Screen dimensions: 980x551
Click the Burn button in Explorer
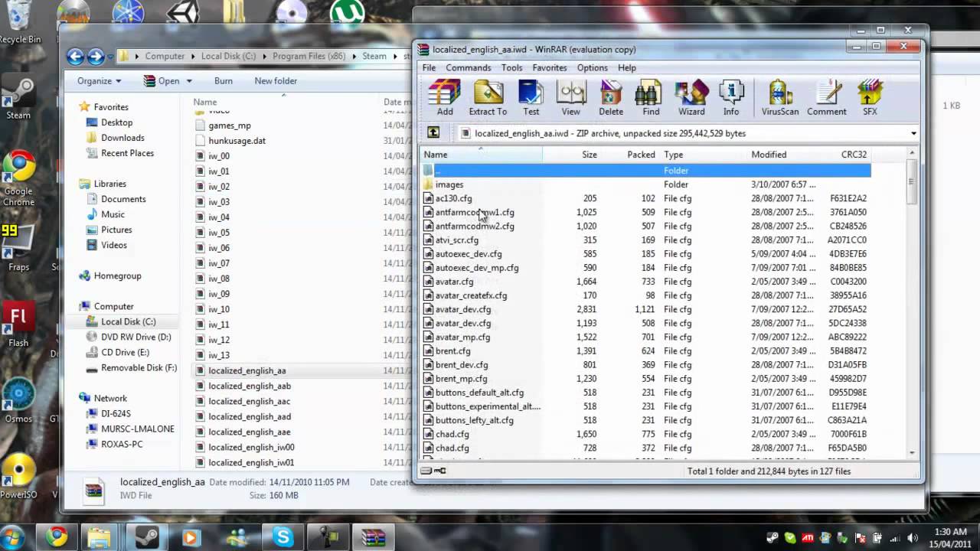point(224,80)
